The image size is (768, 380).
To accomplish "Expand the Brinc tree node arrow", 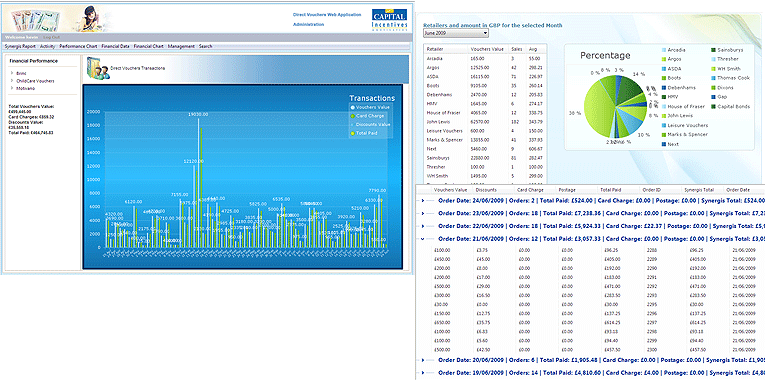I will tap(12, 73).
